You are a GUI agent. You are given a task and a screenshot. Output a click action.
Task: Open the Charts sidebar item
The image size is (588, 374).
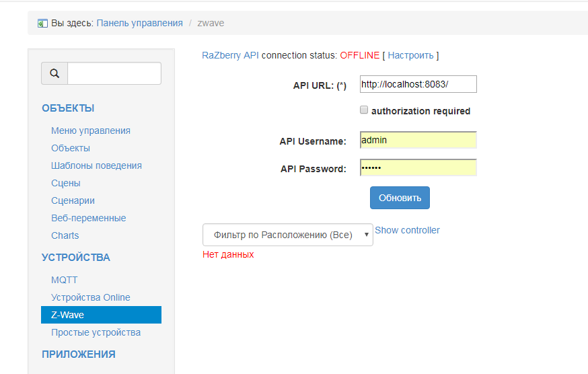[65, 235]
